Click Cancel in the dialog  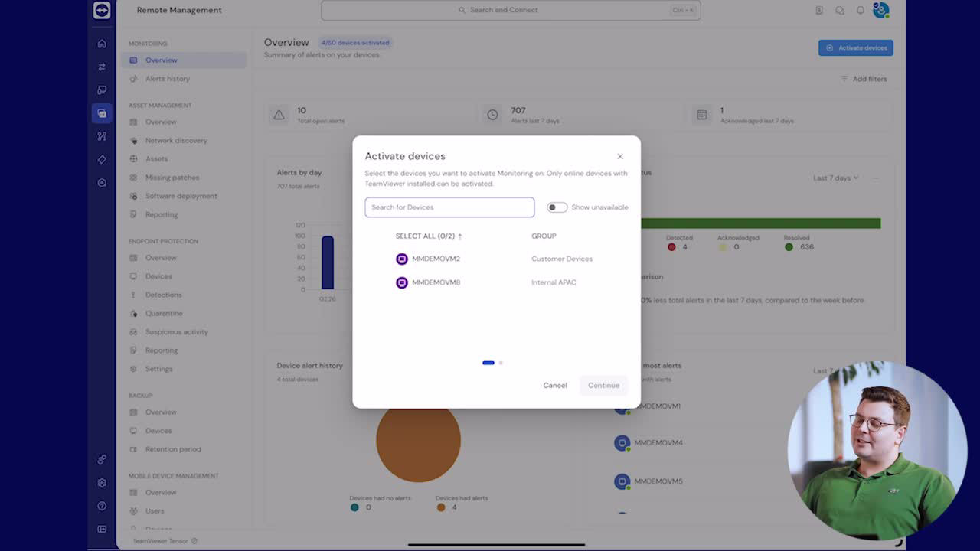(555, 385)
